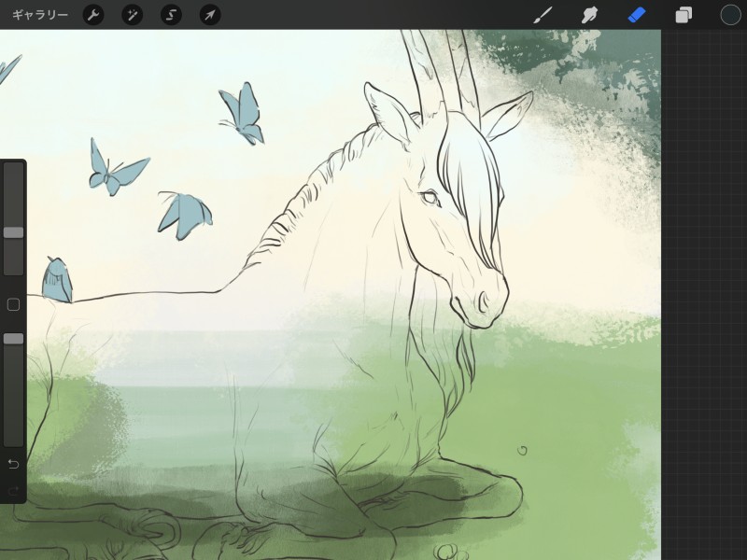
Task: Click the brush opacity slider handle
Action: click(13, 339)
